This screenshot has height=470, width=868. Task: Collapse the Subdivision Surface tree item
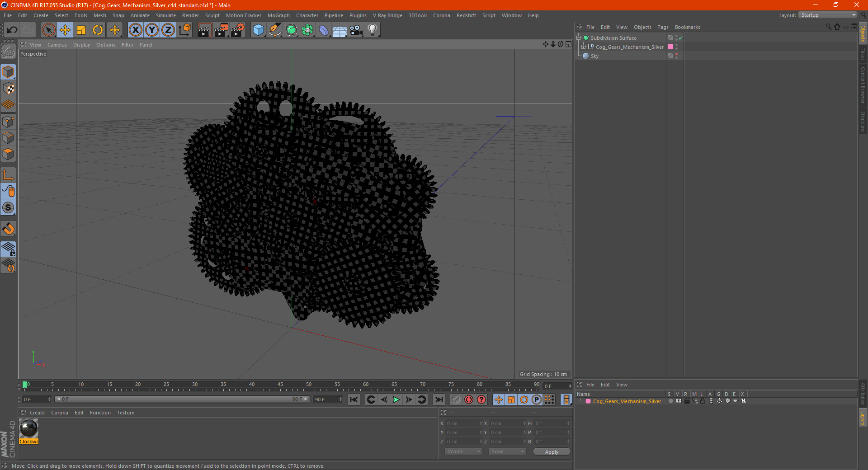click(x=579, y=38)
